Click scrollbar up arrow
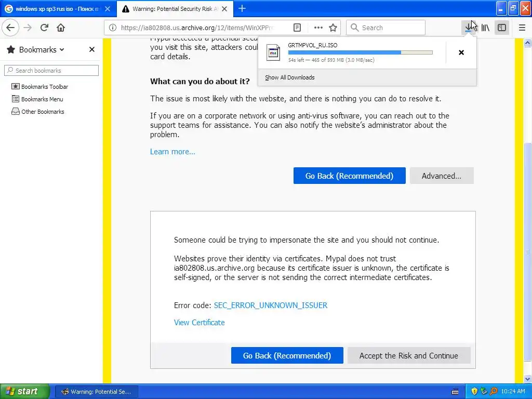This screenshot has width=532, height=399. (x=527, y=43)
